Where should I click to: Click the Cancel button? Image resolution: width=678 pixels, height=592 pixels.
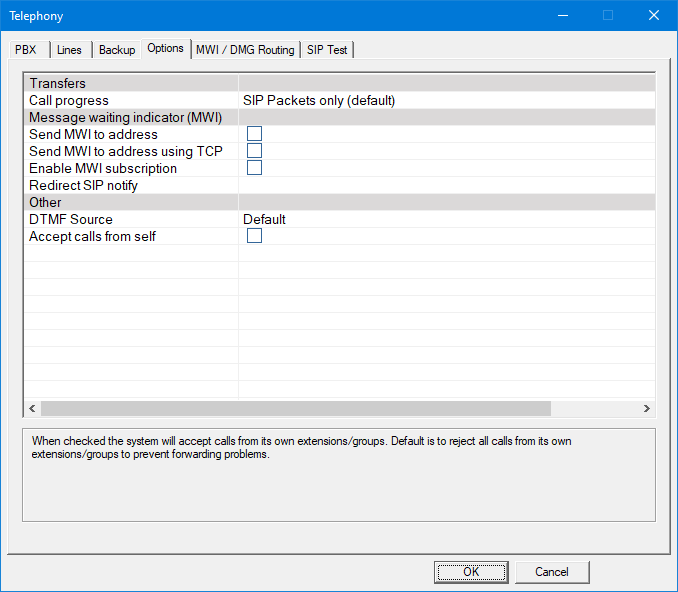click(551, 572)
